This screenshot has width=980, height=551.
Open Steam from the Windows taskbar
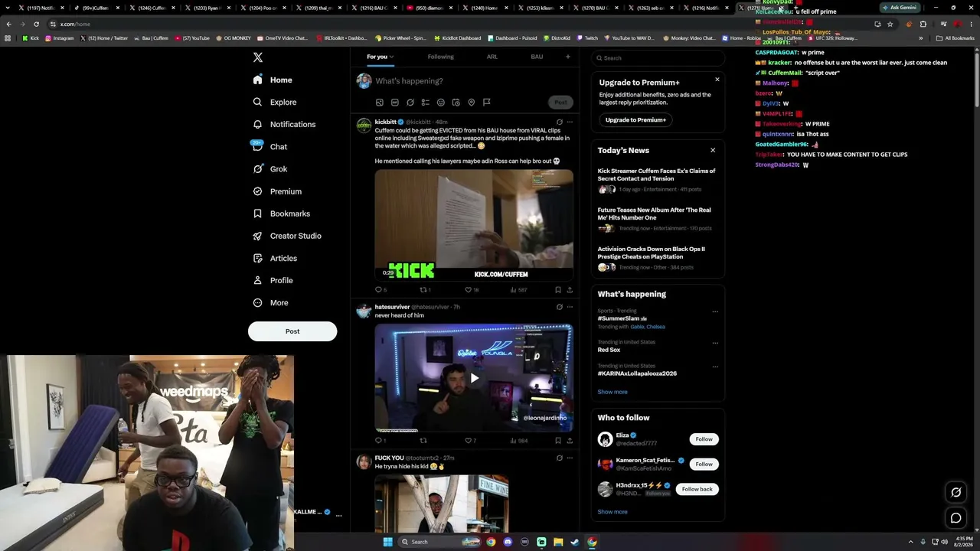[575, 542]
